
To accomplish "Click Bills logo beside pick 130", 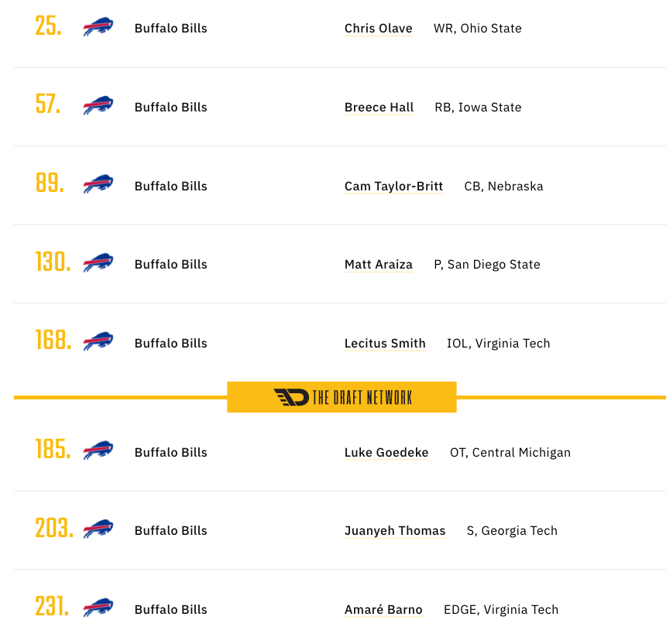I will click(x=98, y=262).
